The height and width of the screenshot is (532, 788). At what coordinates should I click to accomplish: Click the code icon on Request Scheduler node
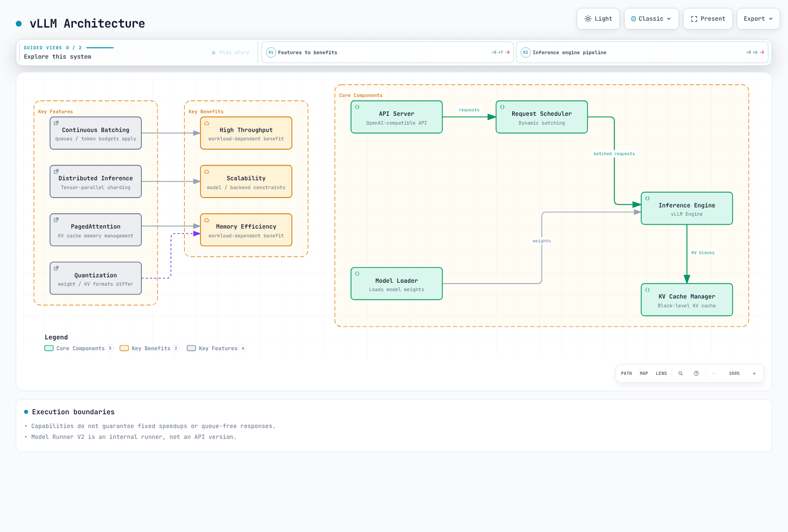coord(502,107)
